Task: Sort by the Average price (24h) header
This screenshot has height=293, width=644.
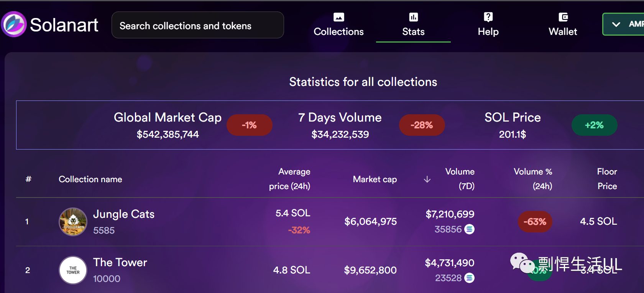Action: click(x=289, y=179)
